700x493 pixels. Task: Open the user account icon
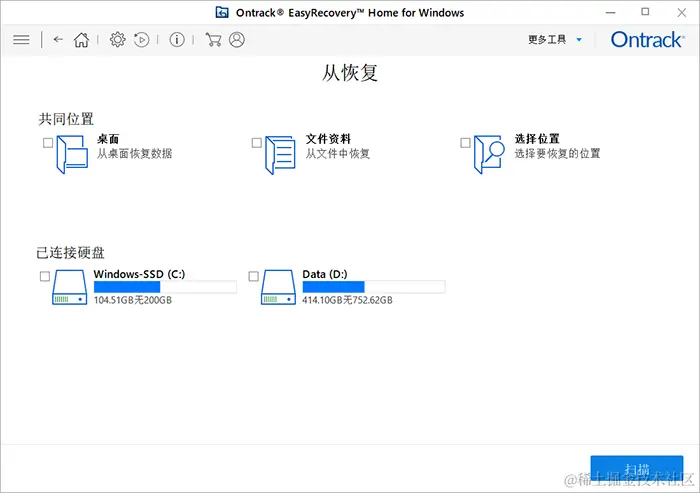237,40
